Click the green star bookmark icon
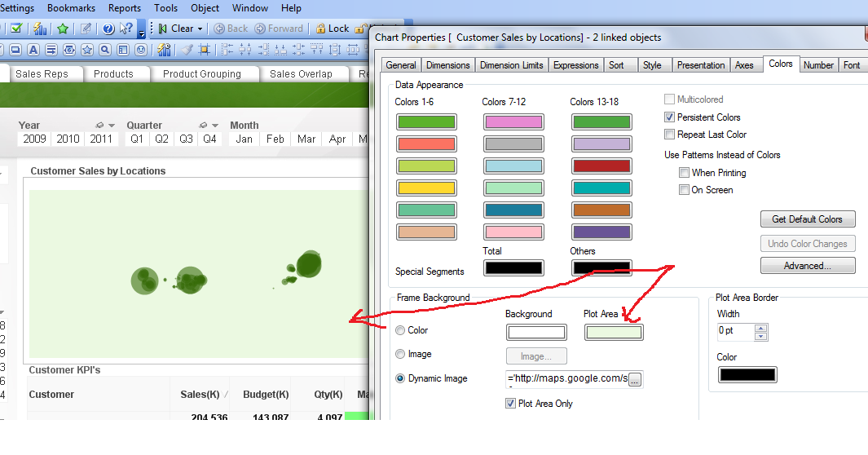Image resolution: width=868 pixels, height=455 pixels. (63, 29)
